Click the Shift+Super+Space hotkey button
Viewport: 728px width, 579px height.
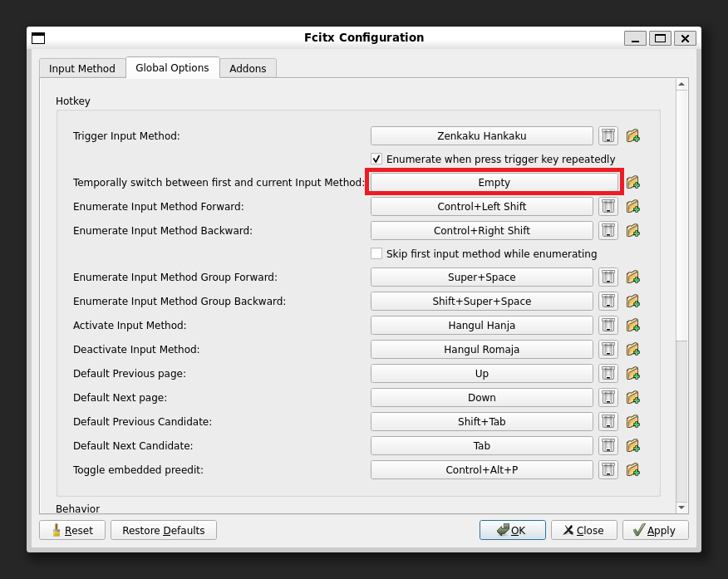pyautogui.click(x=482, y=301)
